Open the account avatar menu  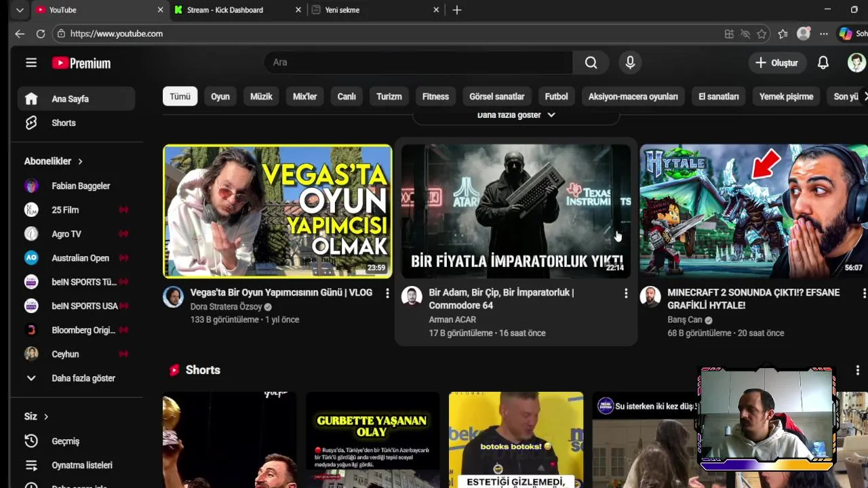coord(856,62)
